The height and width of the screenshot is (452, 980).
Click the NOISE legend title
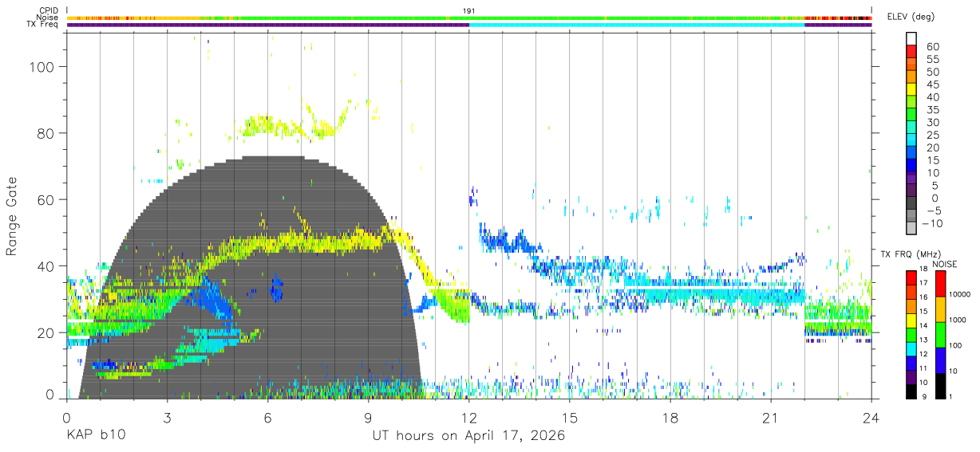946,264
